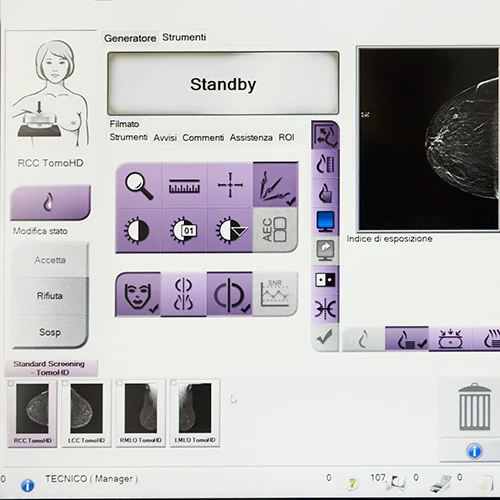Click the Filmato label
The width and height of the screenshot is (500, 500).
[x=124, y=124]
